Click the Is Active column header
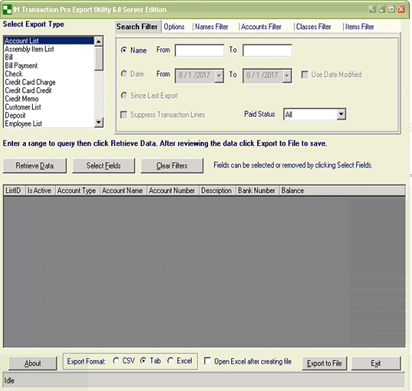This screenshot has height=391, width=412. coord(40,191)
